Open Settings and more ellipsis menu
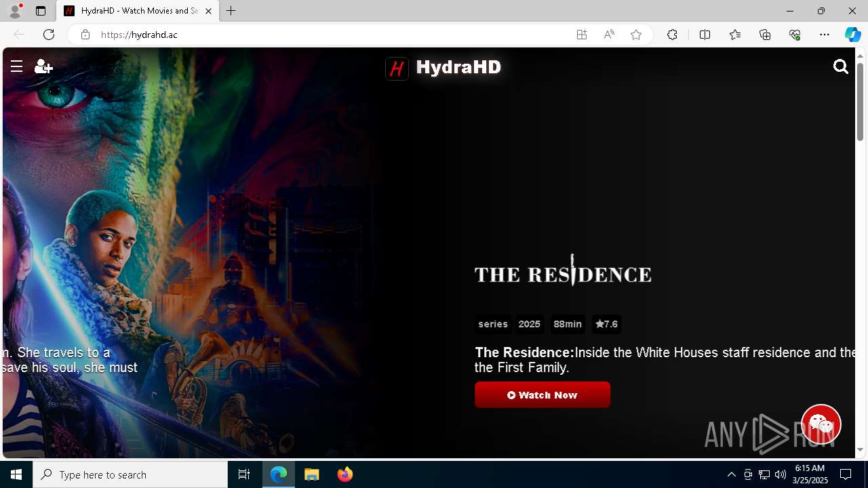The height and width of the screenshot is (488, 868). tap(825, 35)
